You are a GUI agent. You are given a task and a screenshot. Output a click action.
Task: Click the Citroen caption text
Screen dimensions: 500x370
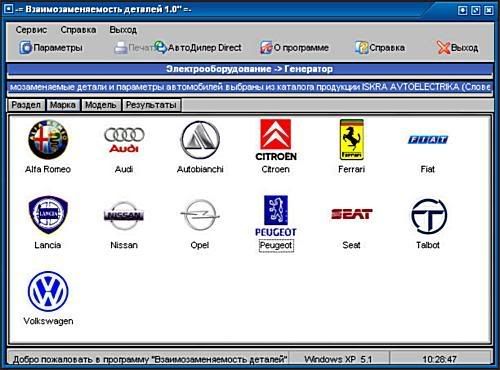pos(276,169)
